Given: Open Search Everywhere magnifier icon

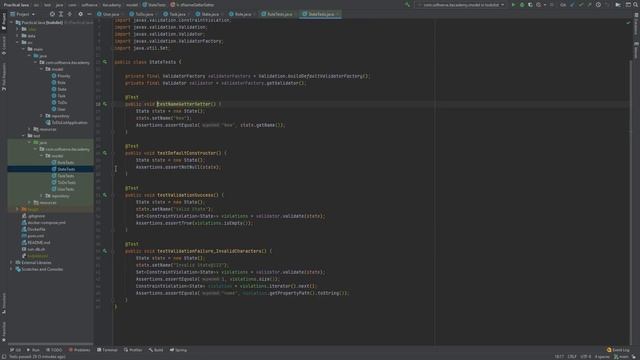Looking at the screenshot, I should (x=636, y=5).
